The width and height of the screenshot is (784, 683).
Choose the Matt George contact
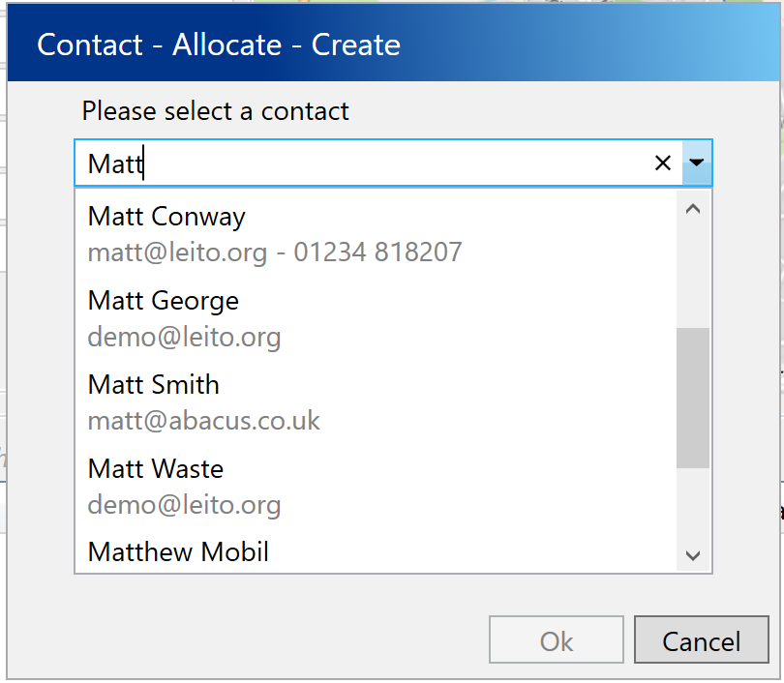pyautogui.click(x=163, y=301)
